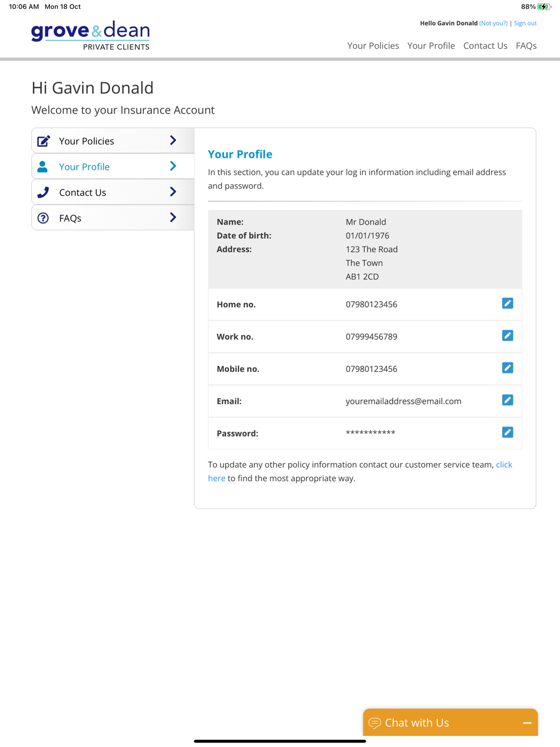Screen dimensions: 560x747
Task: Select Your Profile in the sidebar
Action: pos(113,167)
